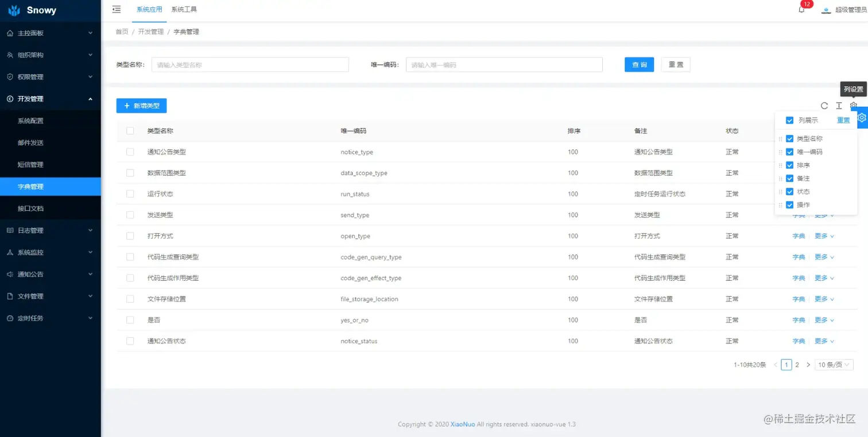
Task: Open 字典 link in the code_gen_effect_type row
Action: click(799, 278)
